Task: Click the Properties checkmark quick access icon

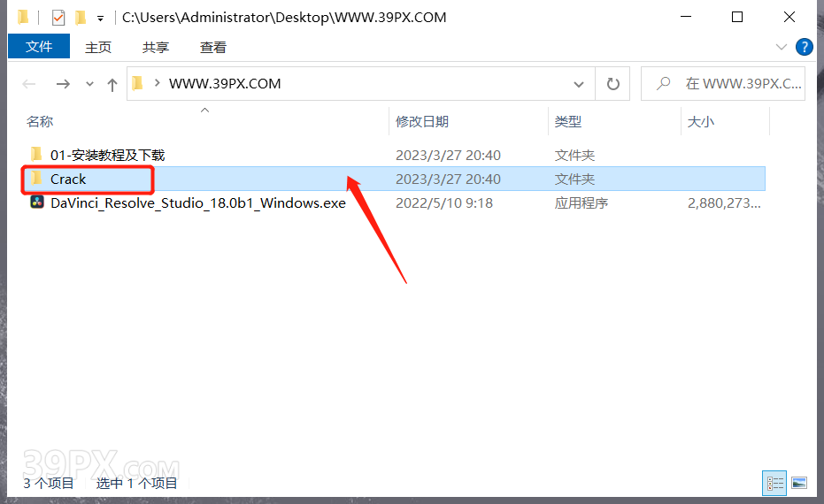Action: [58, 18]
